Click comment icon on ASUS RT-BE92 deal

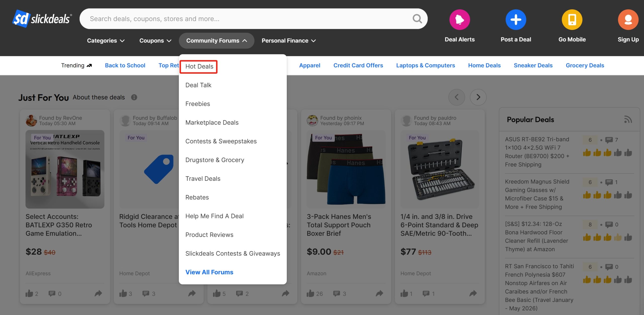click(x=609, y=140)
